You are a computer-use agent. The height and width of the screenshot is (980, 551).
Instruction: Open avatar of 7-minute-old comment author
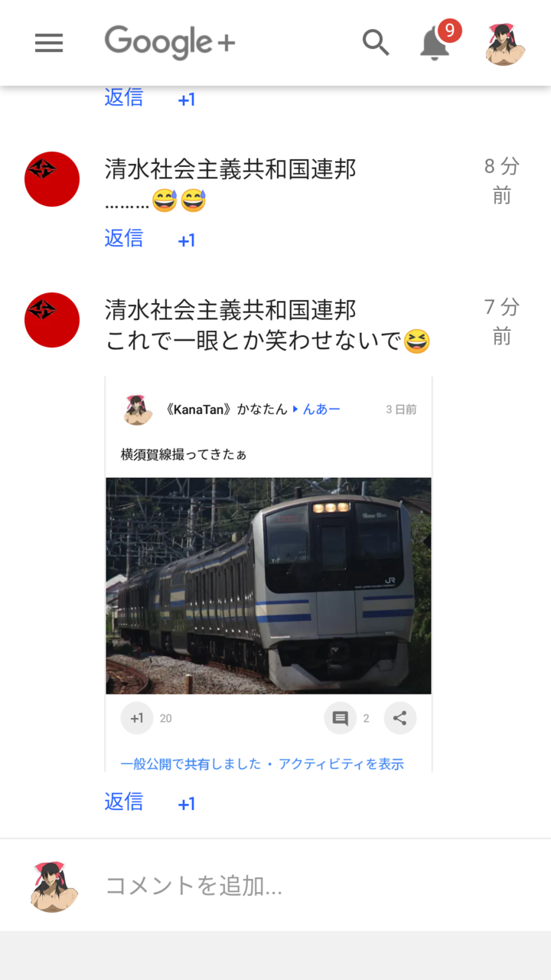pyautogui.click(x=52, y=320)
